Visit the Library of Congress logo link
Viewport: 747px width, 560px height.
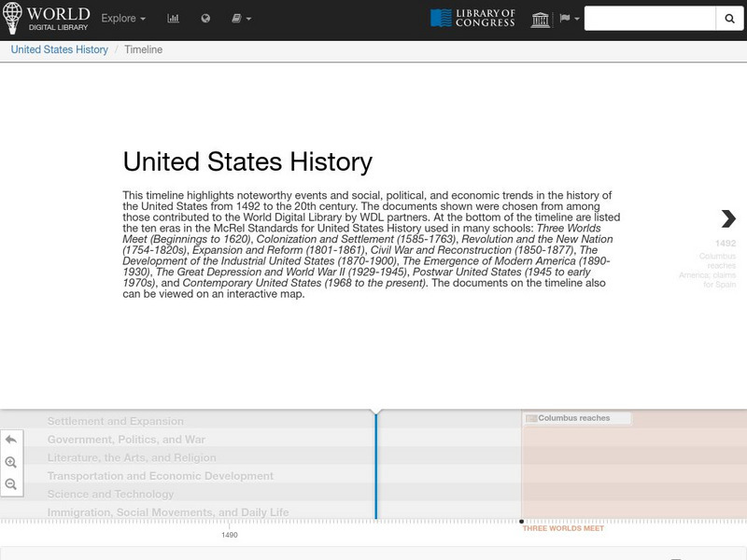(472, 18)
